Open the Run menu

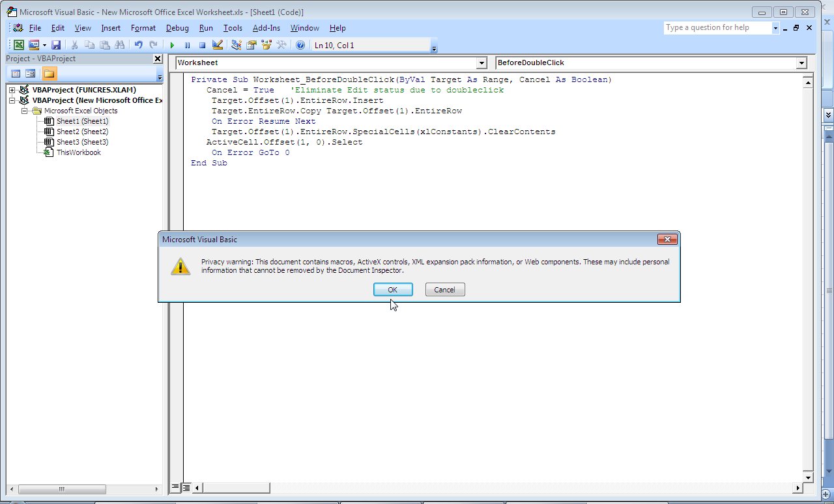pyautogui.click(x=206, y=28)
